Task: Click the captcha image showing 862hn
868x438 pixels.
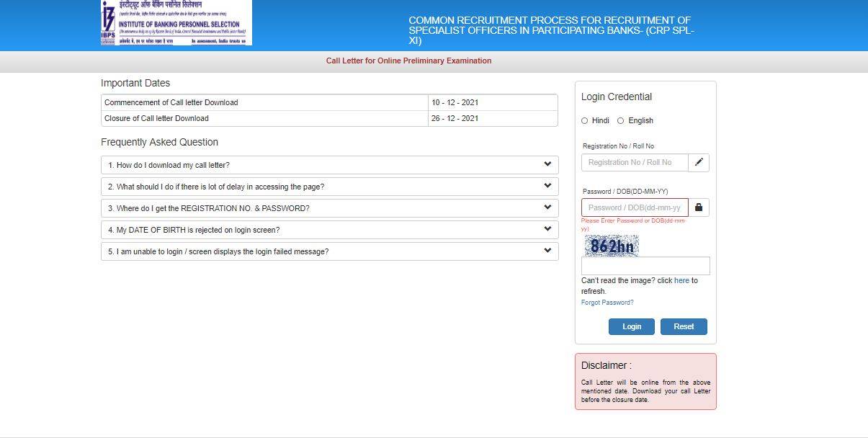Action: point(611,246)
